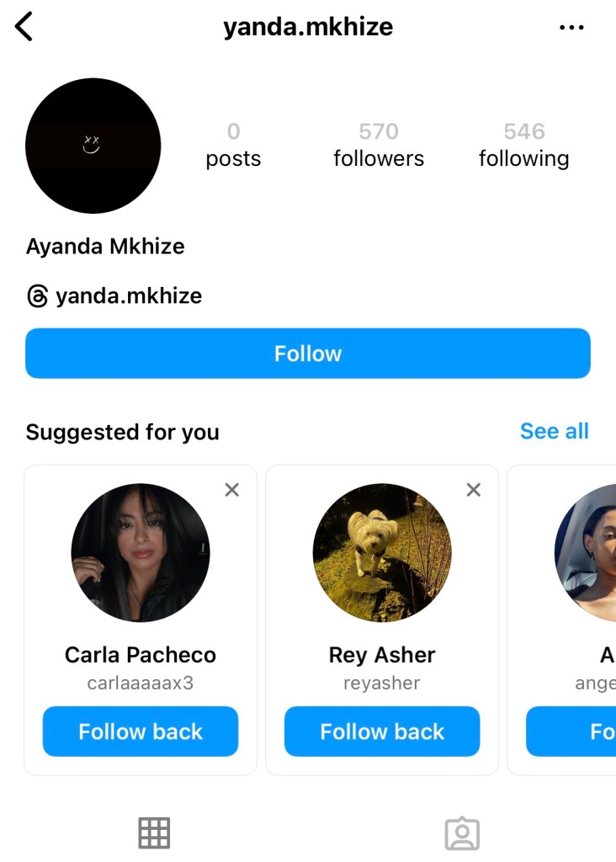Open the See all suggestions link

pyautogui.click(x=554, y=431)
